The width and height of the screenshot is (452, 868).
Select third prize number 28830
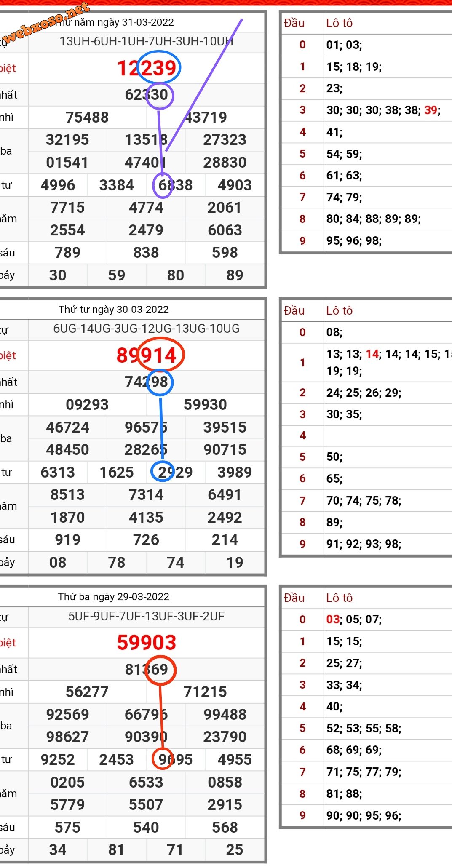(225, 162)
